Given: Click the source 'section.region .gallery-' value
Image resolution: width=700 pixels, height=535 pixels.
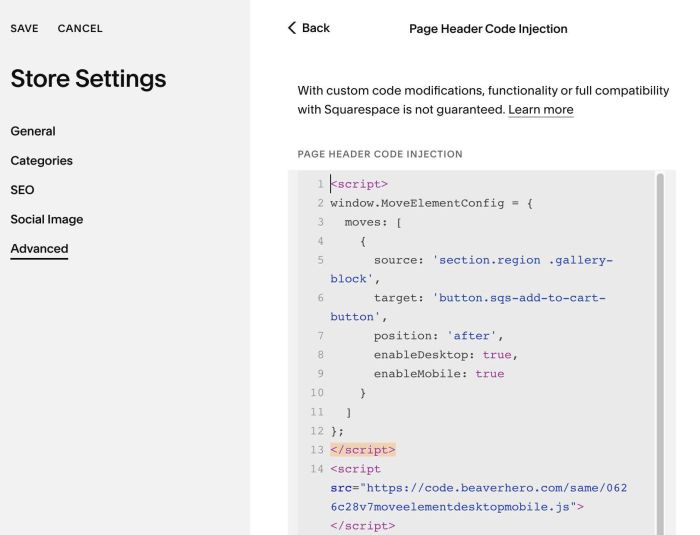Looking at the screenshot, I should [523, 260].
